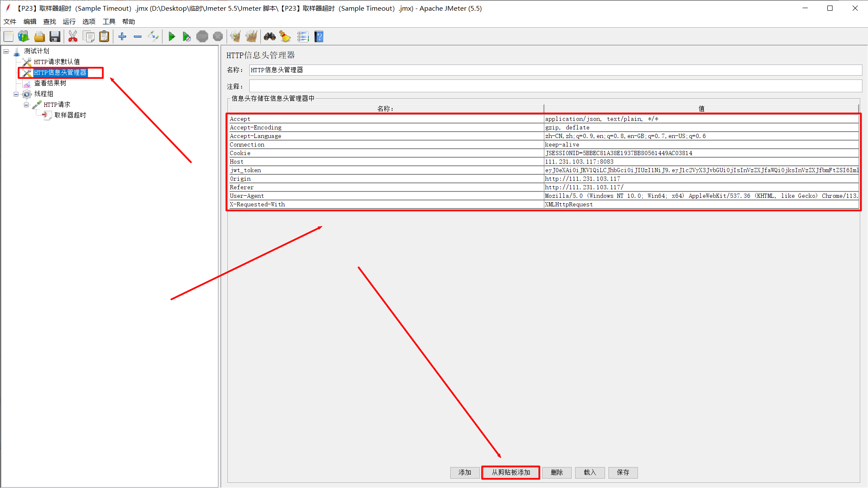Screen dimensions: 868x488
Task: Click the Stop test icon
Action: pos(202,37)
